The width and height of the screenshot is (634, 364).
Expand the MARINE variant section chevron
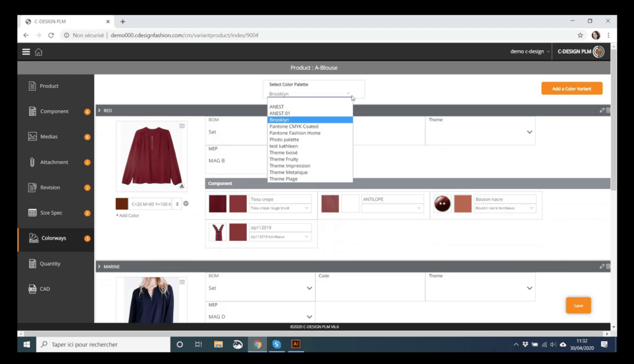coord(99,267)
